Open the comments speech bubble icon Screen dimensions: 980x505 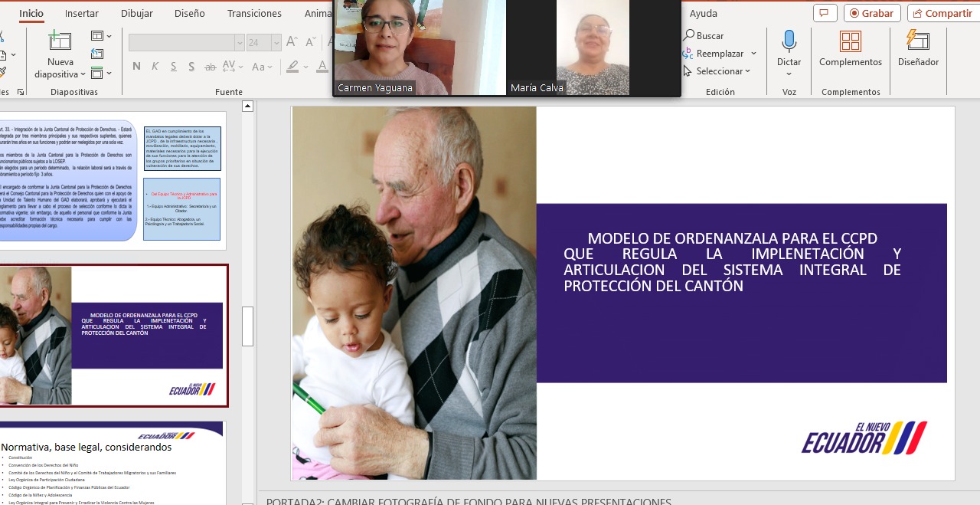(x=825, y=13)
